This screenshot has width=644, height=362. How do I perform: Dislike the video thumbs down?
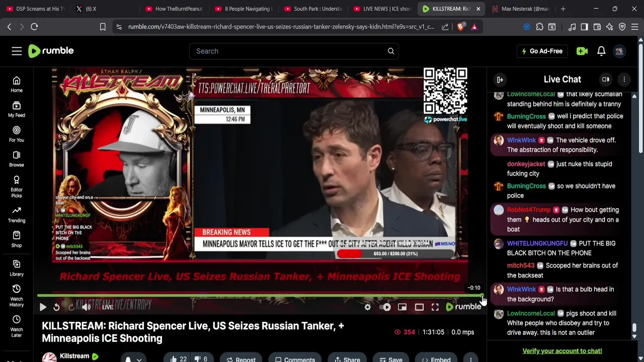201,359
